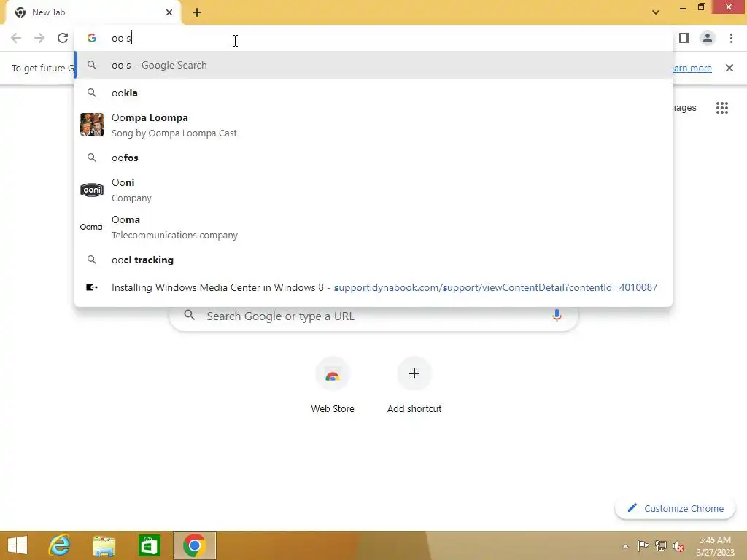Select the New Tab tab
747x560 pixels.
coord(93,12)
